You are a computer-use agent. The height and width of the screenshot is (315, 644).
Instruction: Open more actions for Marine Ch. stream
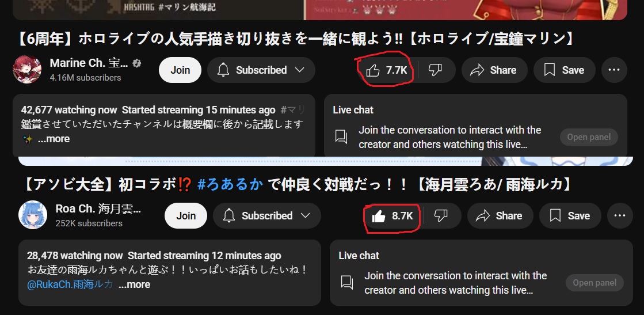tap(614, 70)
